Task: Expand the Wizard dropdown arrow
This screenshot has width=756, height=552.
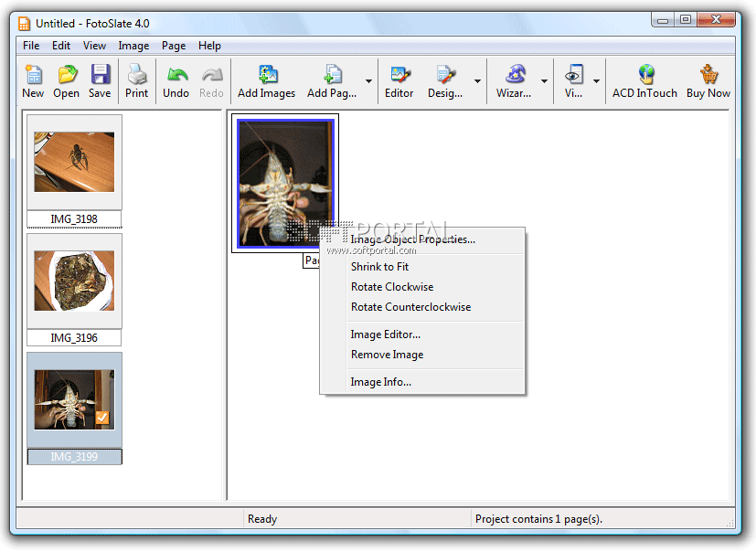Action: point(544,81)
